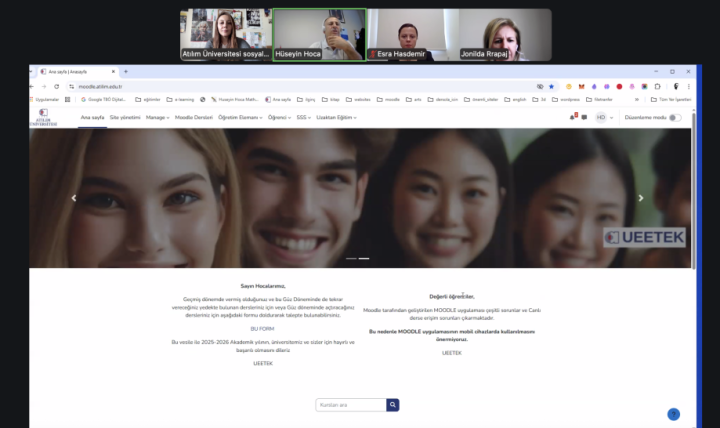This screenshot has width=720, height=428.
Task: Go to the previous carousel slide
Action: 73,198
